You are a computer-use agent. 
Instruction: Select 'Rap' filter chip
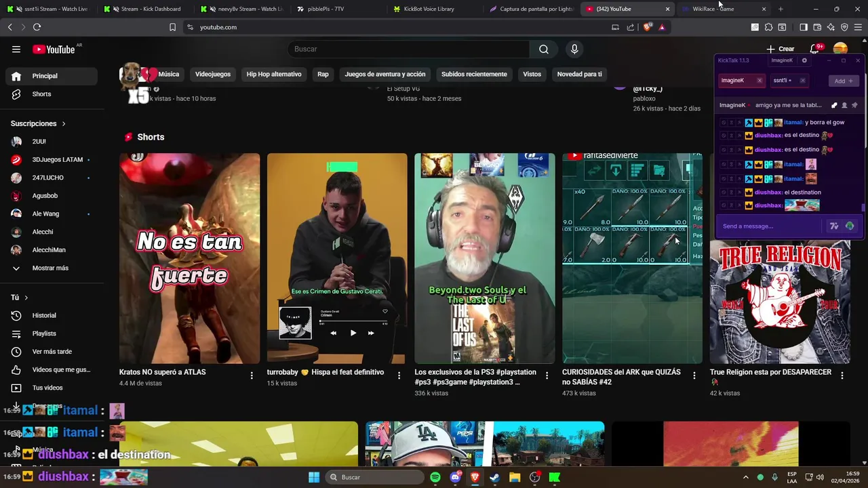coord(323,74)
